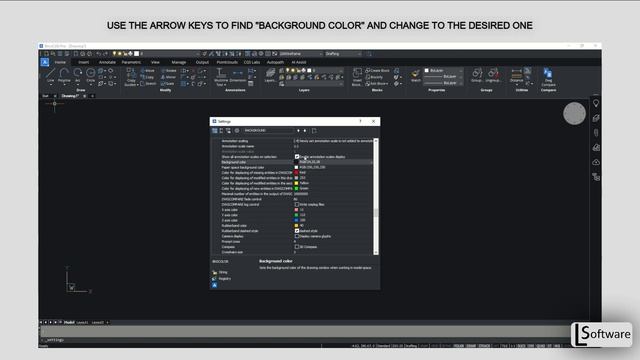640x360 pixels.
Task: Switch to the Home ribbon tab
Action: point(60,62)
